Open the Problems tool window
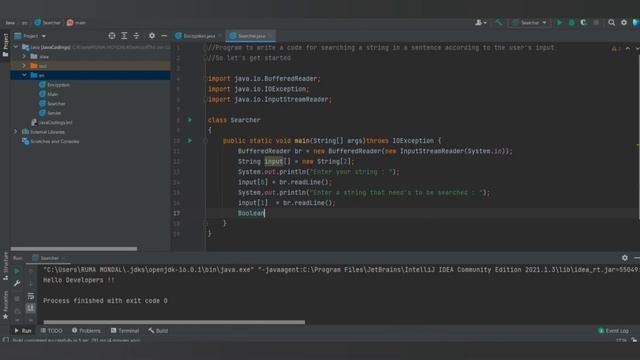The image size is (640, 360). (x=86, y=331)
